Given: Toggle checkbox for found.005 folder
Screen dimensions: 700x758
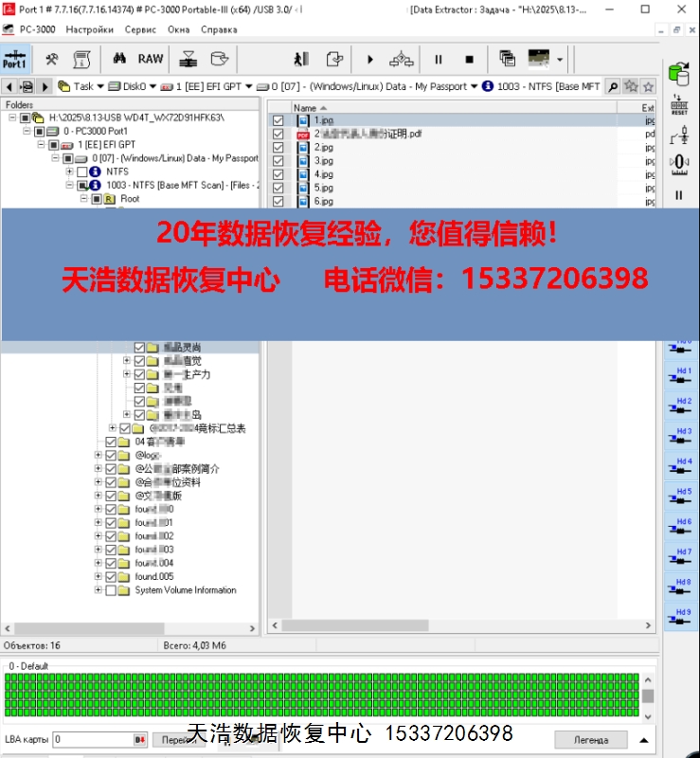Looking at the screenshot, I should click(111, 577).
